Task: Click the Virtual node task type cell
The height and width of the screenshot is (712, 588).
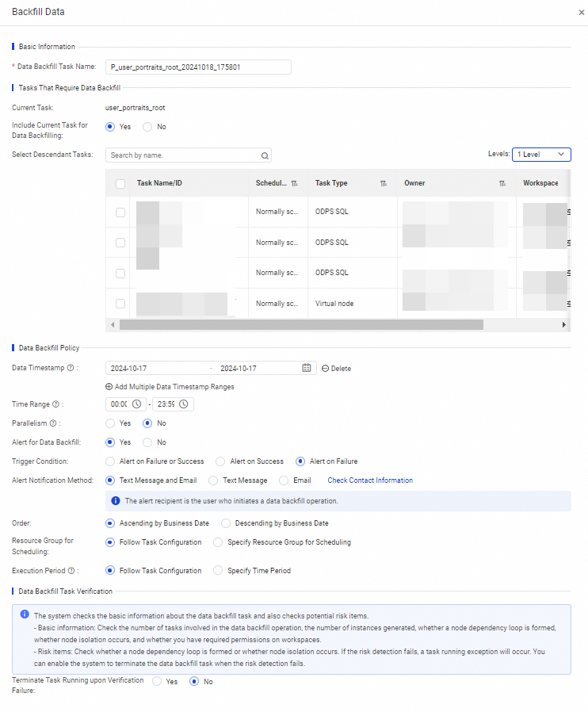Action: (x=334, y=304)
